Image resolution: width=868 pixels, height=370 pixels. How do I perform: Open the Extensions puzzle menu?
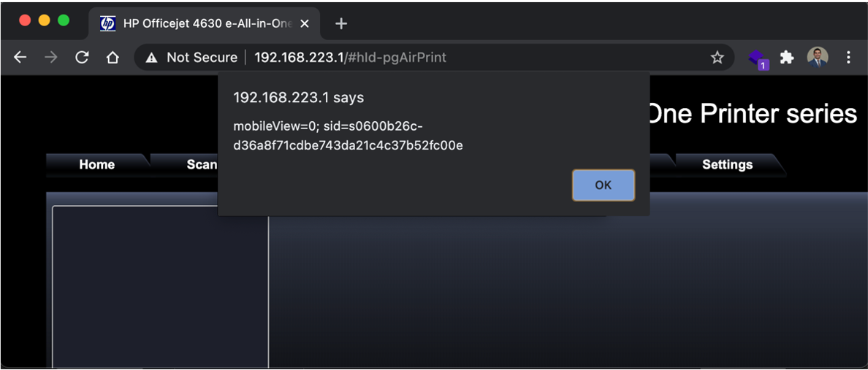[x=787, y=58]
